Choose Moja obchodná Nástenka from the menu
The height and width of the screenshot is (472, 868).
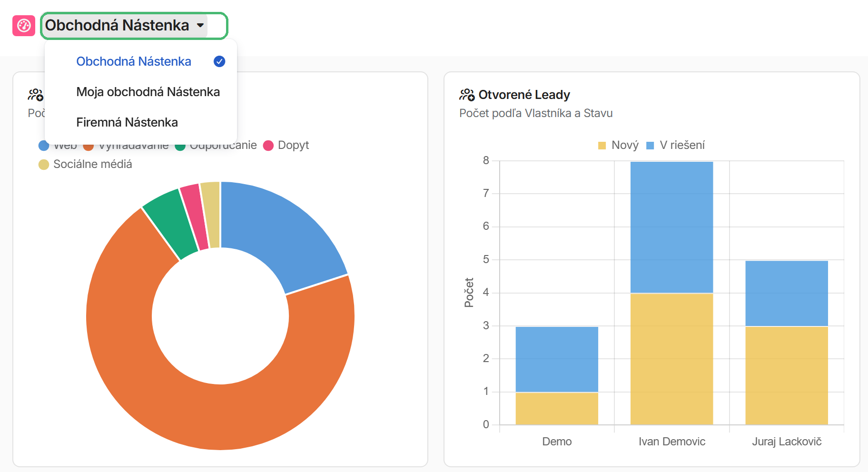coord(148,92)
